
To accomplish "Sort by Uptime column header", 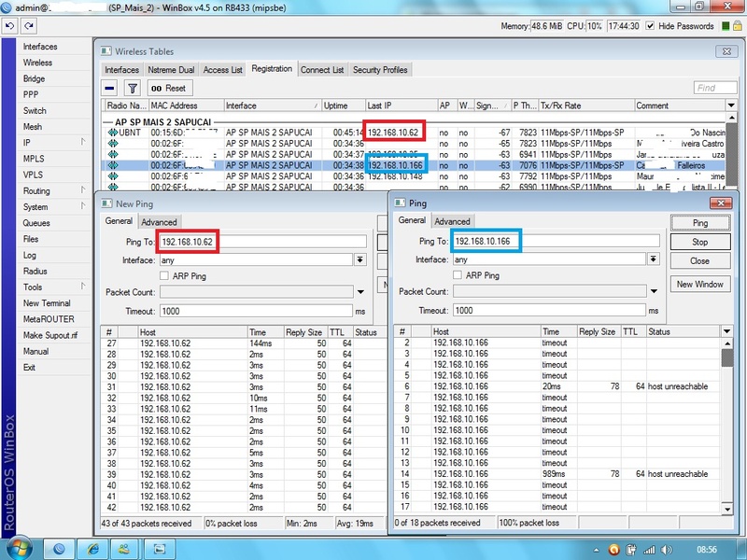I will pyautogui.click(x=344, y=105).
